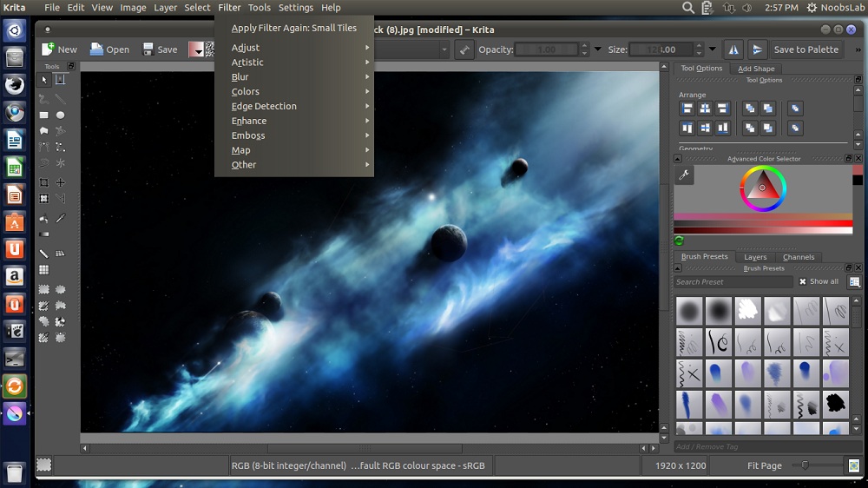Select the Ellipse tool in toolbox
The height and width of the screenshot is (488, 868).
tap(61, 115)
